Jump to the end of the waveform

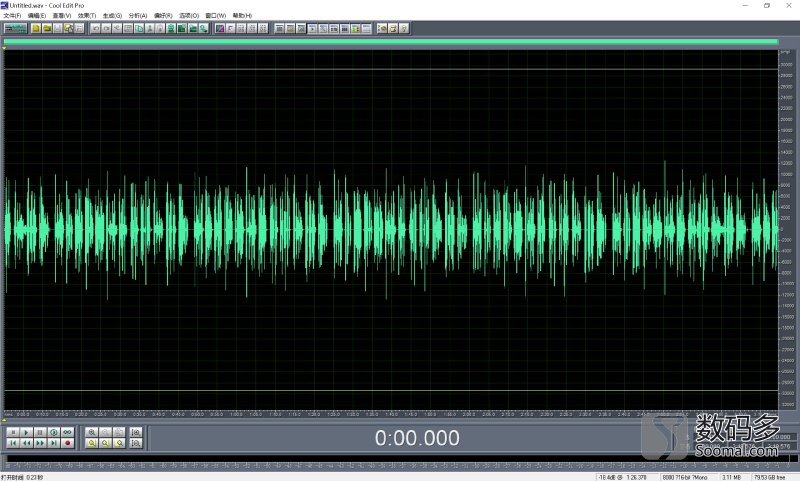click(54, 442)
